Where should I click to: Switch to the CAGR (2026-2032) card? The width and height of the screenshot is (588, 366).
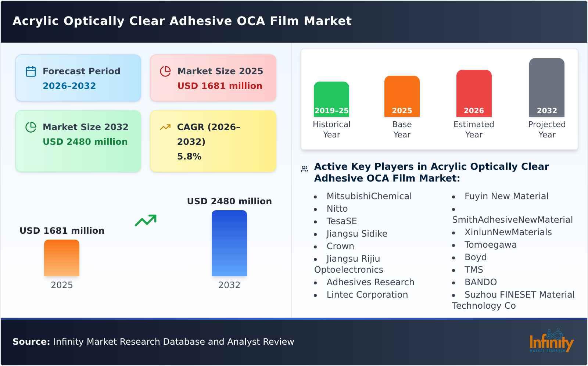pyautogui.click(x=213, y=141)
